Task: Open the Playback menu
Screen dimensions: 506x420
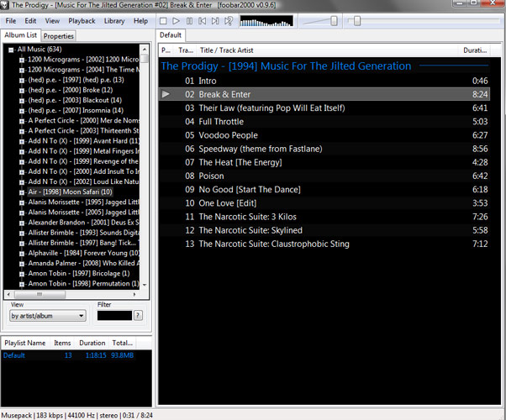Action: click(82, 21)
